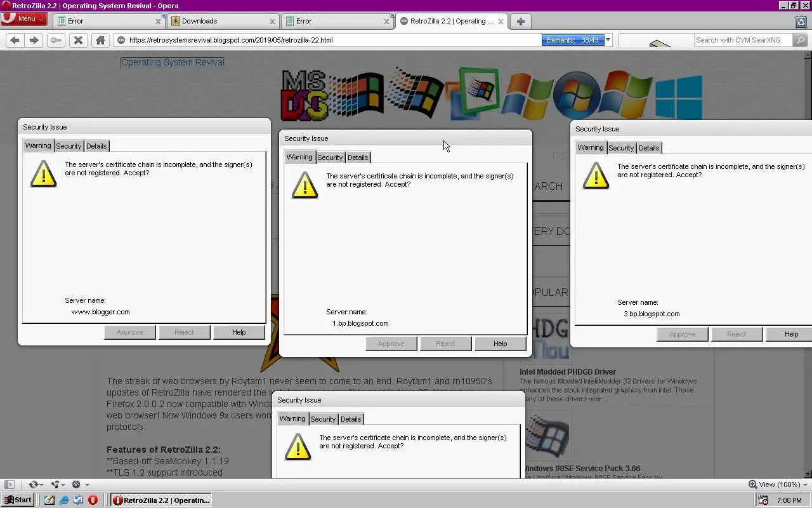Click Show Desktop quick launch icon
This screenshot has height=508, width=812.
pyautogui.click(x=49, y=500)
